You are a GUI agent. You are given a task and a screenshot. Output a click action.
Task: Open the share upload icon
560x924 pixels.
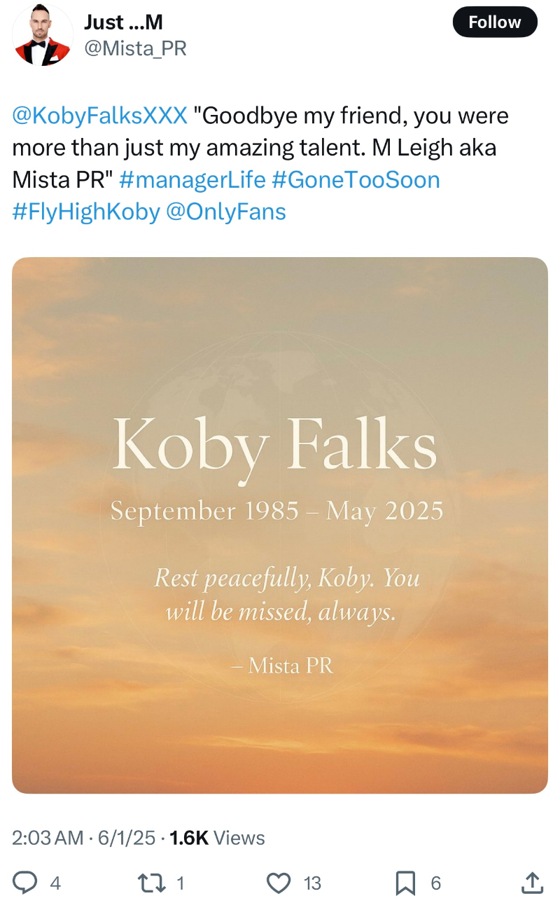pos(531,882)
